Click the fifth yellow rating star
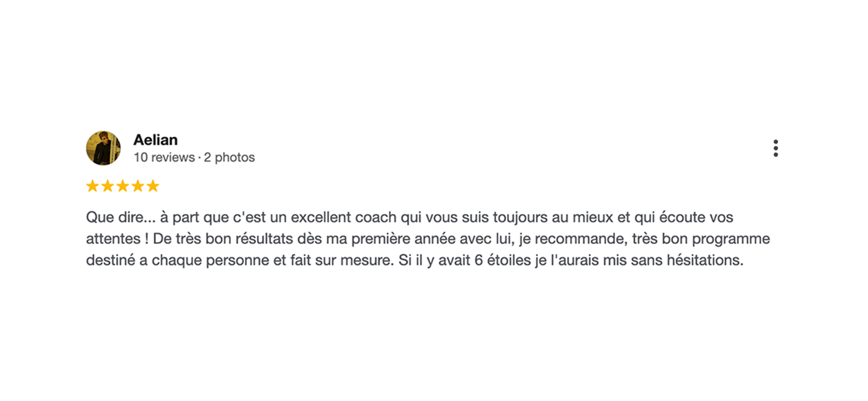The image size is (868, 401). (153, 186)
